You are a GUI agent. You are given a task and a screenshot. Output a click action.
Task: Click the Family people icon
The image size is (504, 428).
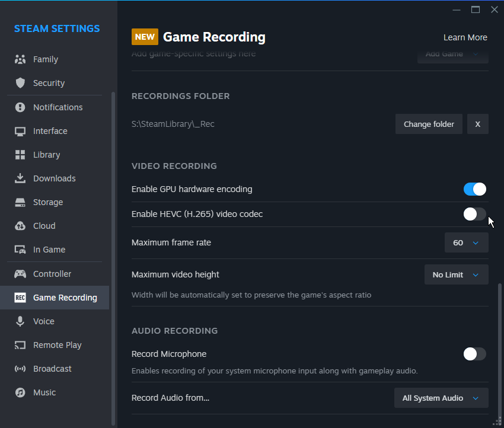point(20,59)
